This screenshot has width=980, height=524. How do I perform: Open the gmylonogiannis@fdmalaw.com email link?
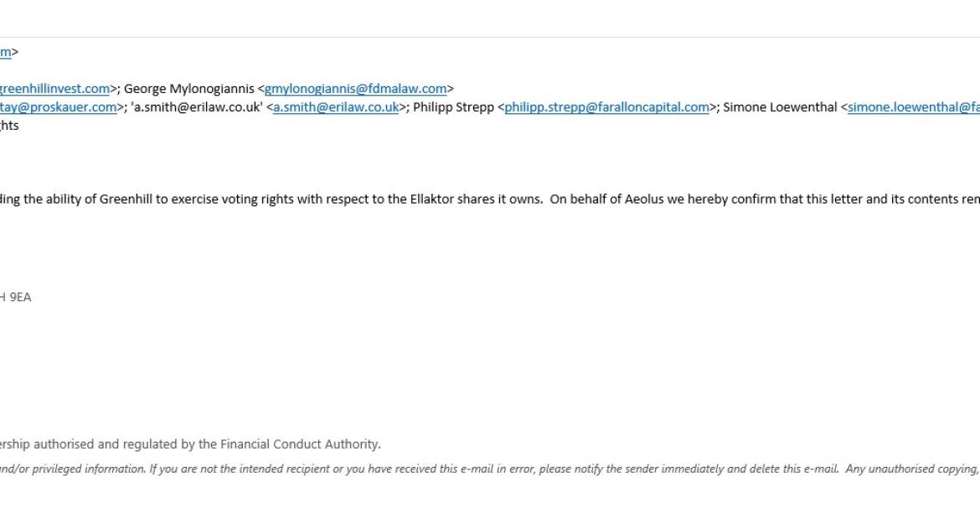[356, 89]
